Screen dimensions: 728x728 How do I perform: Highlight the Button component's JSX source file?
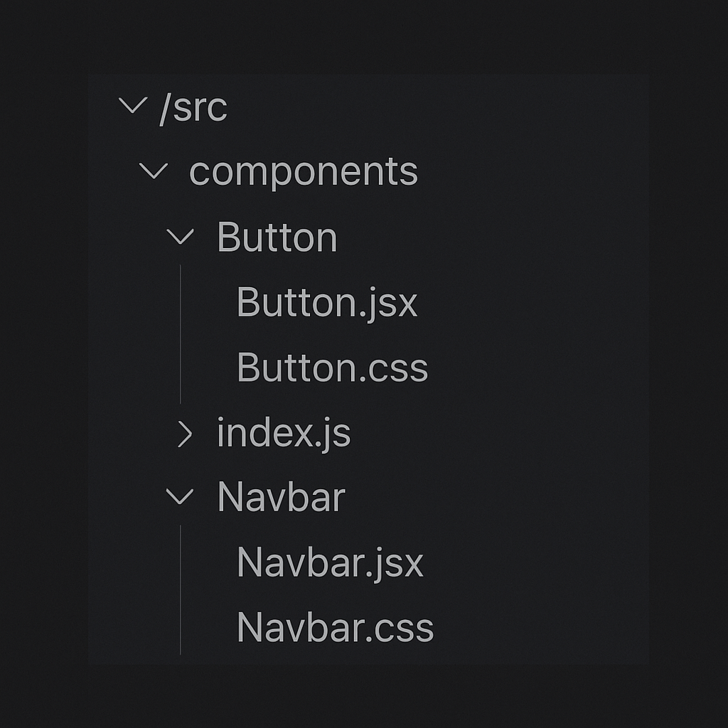[x=327, y=303]
